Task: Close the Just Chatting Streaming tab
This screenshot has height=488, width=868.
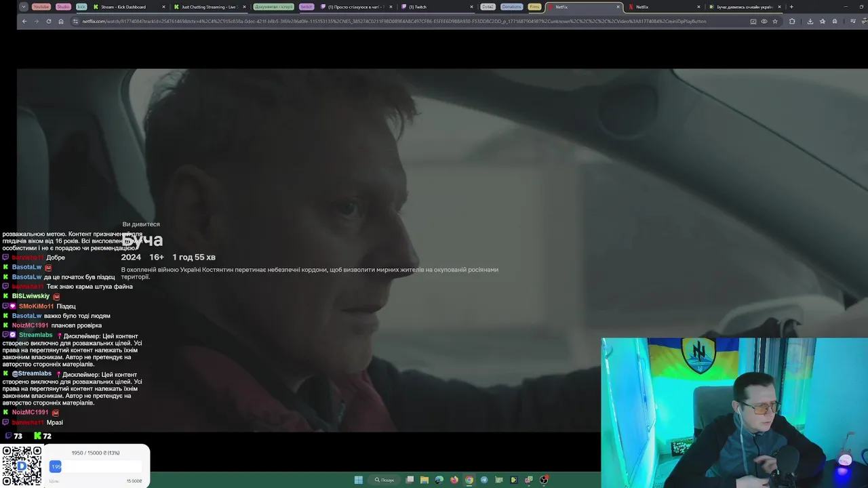Action: 244,7
